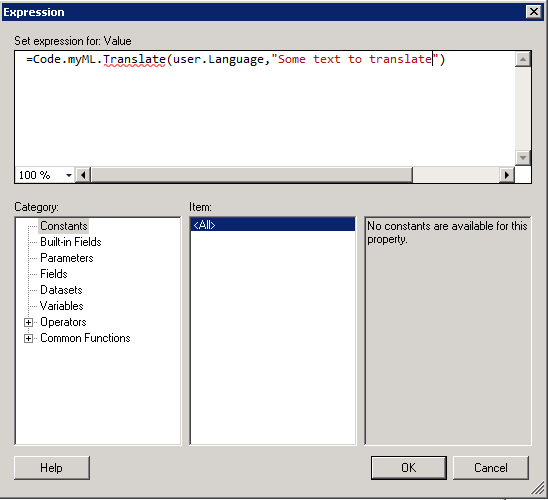Screen dimensions: 548x500
Task: Select the Built-in Fields category
Action: (x=71, y=242)
